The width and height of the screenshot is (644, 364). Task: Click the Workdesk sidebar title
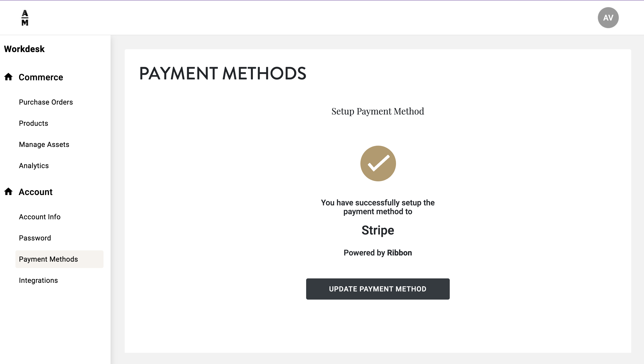pyautogui.click(x=24, y=49)
